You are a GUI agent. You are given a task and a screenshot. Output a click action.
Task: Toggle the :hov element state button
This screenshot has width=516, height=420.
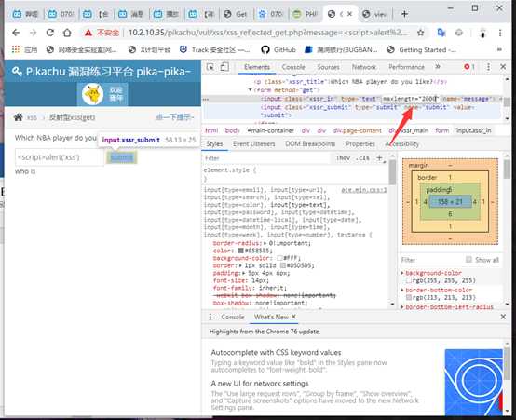click(x=343, y=158)
